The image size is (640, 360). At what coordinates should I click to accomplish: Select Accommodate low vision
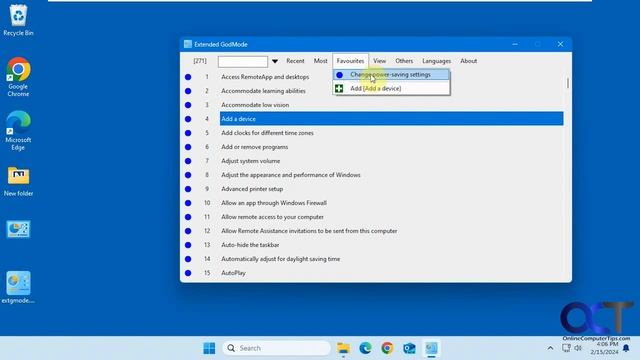click(255, 105)
